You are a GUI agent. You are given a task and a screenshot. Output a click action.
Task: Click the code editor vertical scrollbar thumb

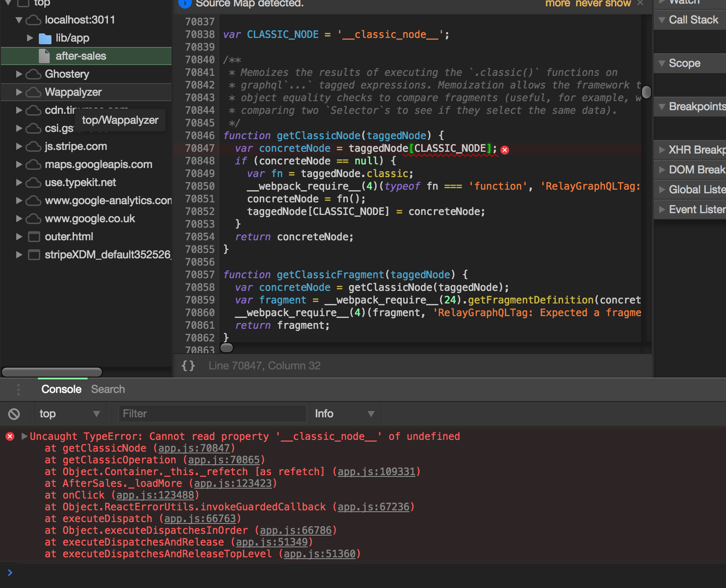coord(647,92)
